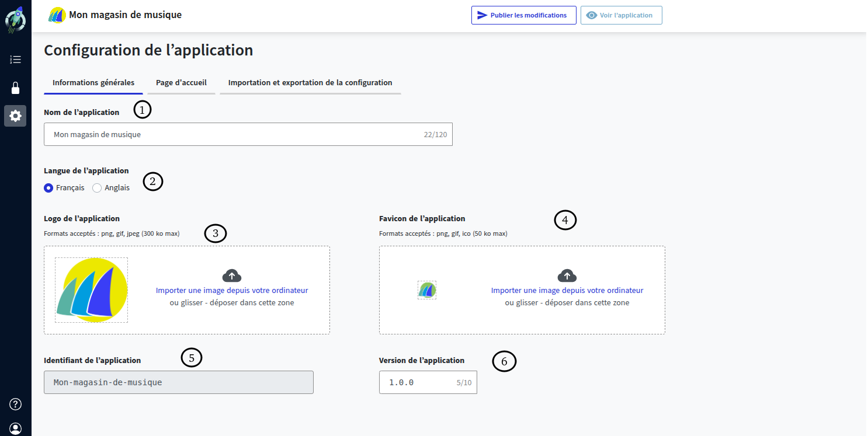Viewport: 868px width, 436px height.
Task: Select the Français radio button
Action: [x=48, y=187]
